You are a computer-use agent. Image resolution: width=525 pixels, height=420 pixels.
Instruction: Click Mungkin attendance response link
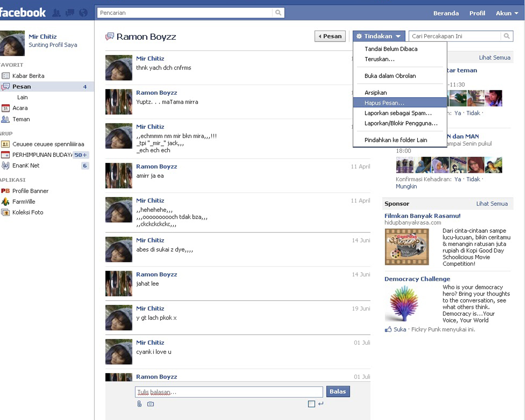pos(406,187)
